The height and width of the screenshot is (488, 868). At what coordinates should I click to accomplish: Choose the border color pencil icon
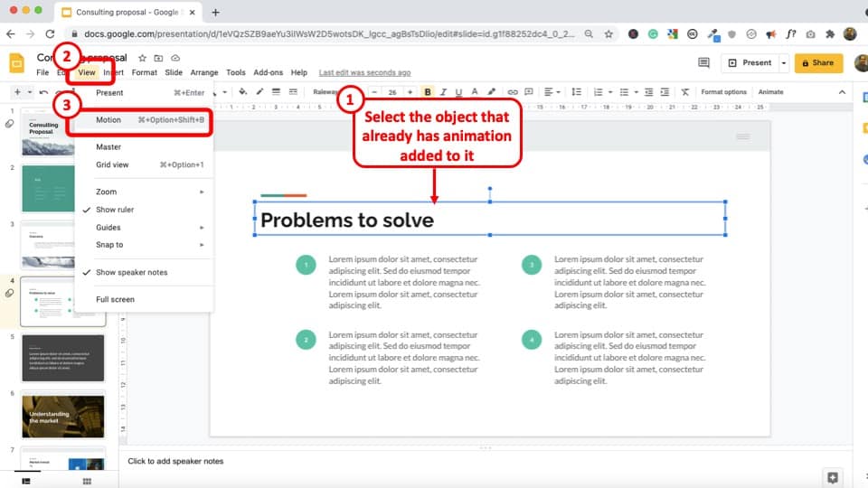coord(259,92)
